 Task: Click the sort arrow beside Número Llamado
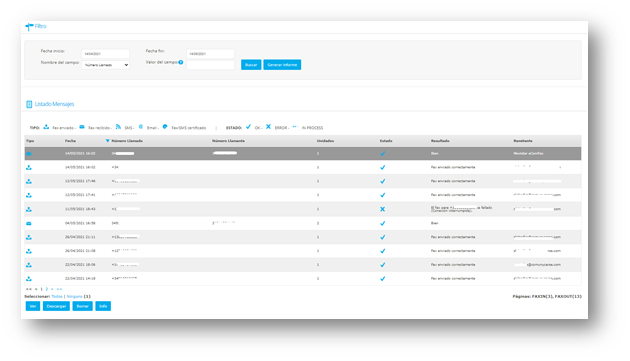click(x=107, y=141)
